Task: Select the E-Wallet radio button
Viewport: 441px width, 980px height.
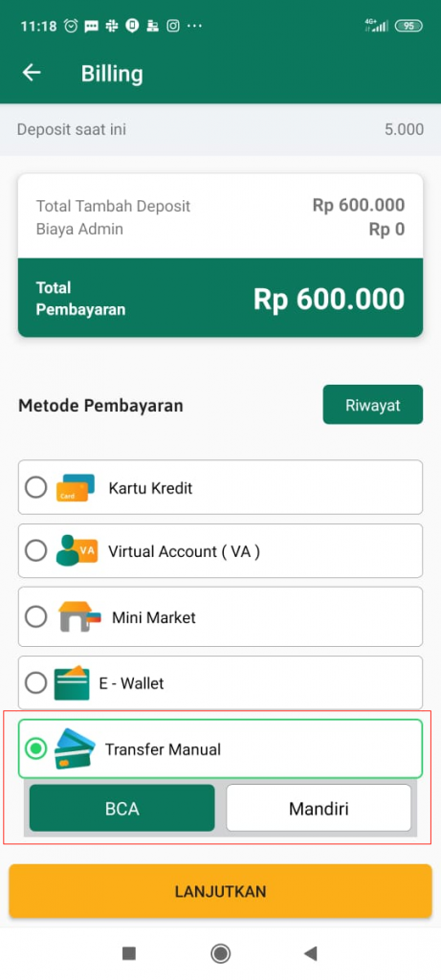Action: coord(35,683)
